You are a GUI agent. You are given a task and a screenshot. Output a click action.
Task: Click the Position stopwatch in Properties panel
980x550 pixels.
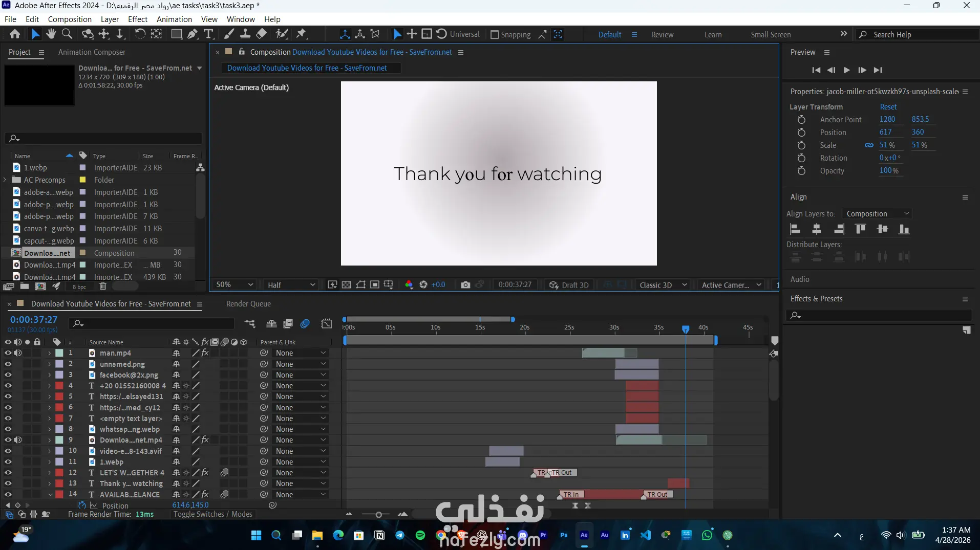801,133
